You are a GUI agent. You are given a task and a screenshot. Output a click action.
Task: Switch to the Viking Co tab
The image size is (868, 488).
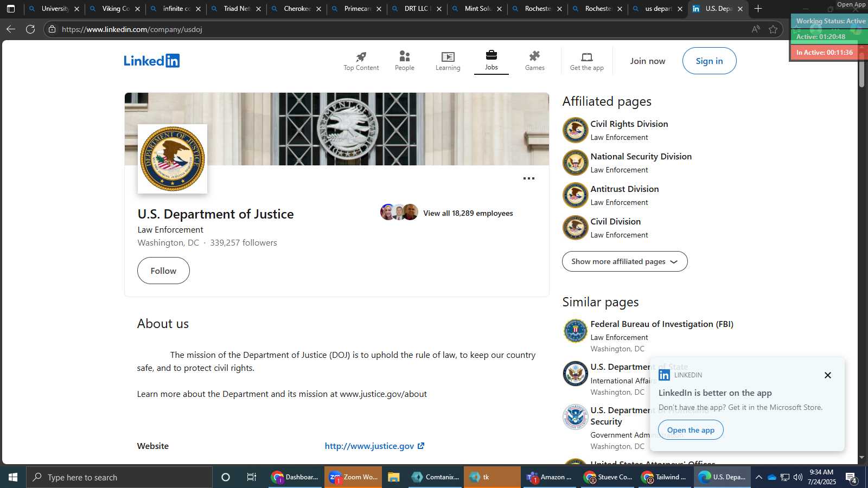115,9
